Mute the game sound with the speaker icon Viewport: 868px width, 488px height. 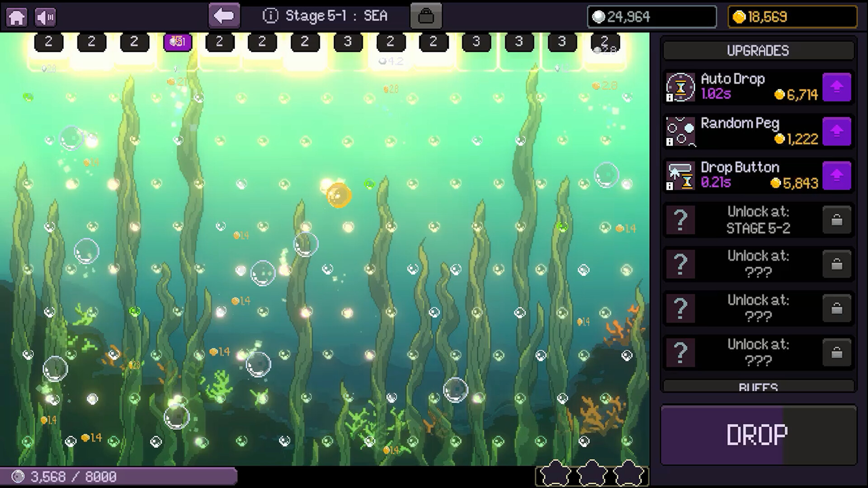[47, 17]
